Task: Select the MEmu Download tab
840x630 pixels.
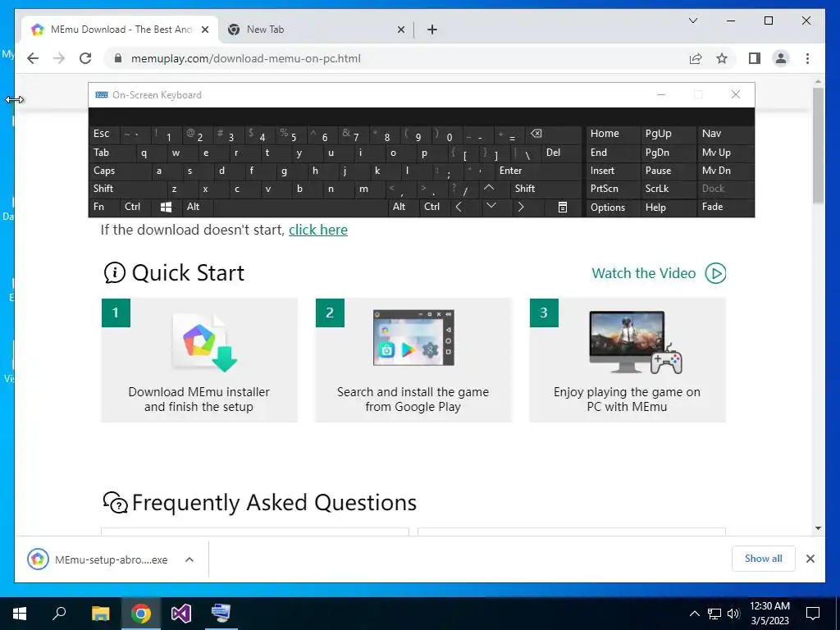Action: pos(120,30)
